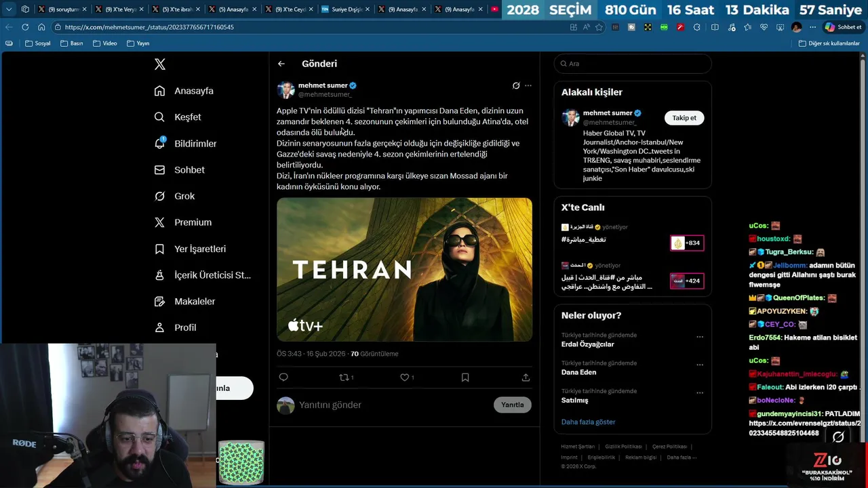Click the screenshot capture toolbar icon

(780, 27)
